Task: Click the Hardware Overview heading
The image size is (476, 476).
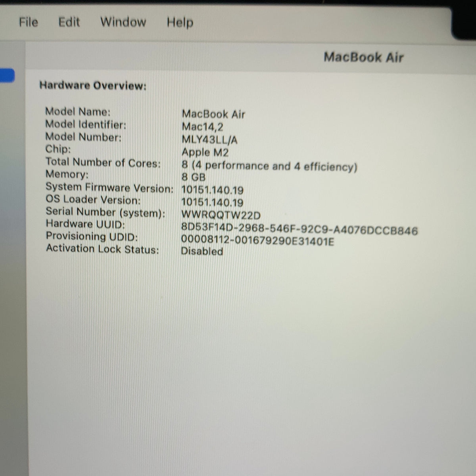Action: pos(93,85)
